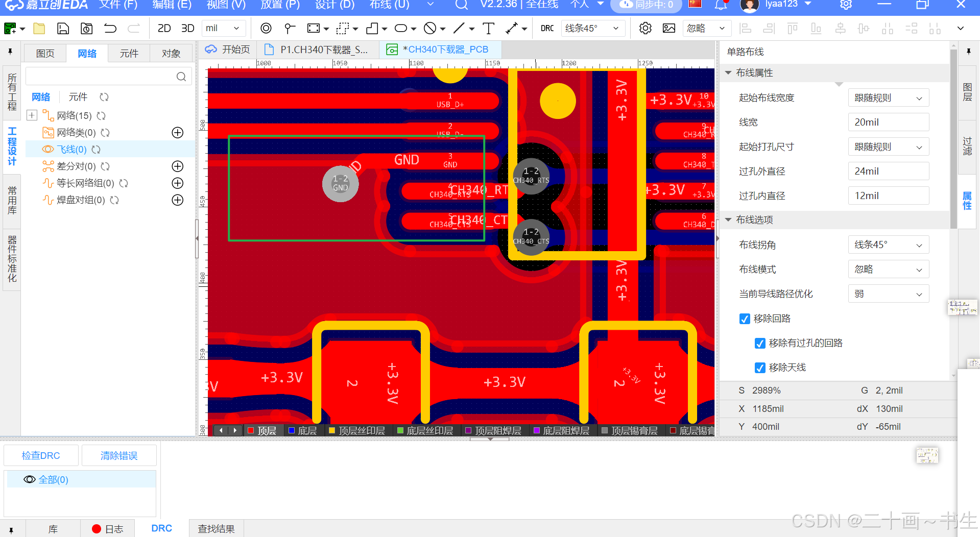Viewport: 980px width, 537px height.
Task: Expand the toolbar overflow chevron
Action: coord(961,29)
